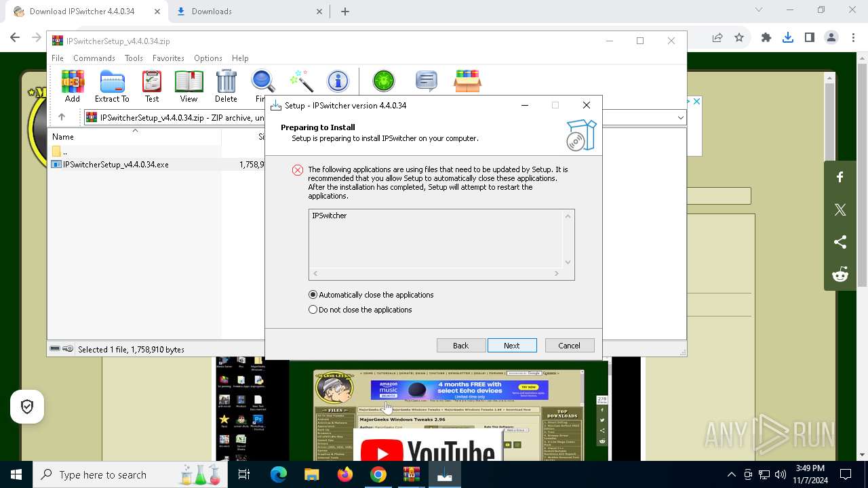Switch to Download IPSwitcher 4.4.0.34 tab
Image resolution: width=868 pixels, height=488 pixels.
(85, 12)
